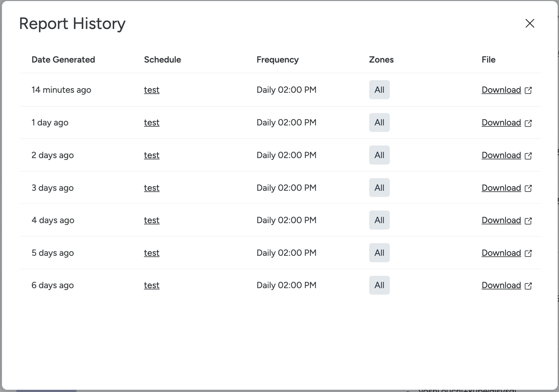Open the test schedule in the first row
The height and width of the screenshot is (392, 559).
pos(152,90)
